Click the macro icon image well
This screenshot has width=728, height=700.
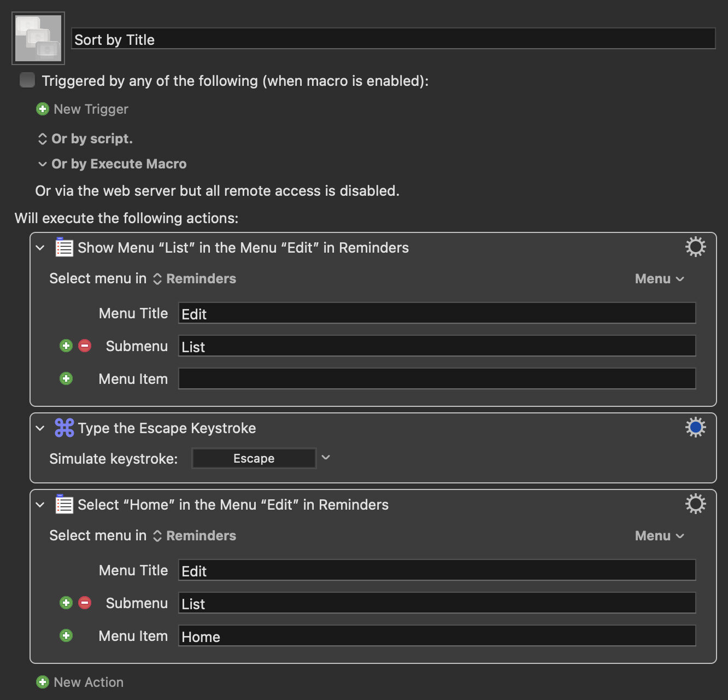(38, 38)
